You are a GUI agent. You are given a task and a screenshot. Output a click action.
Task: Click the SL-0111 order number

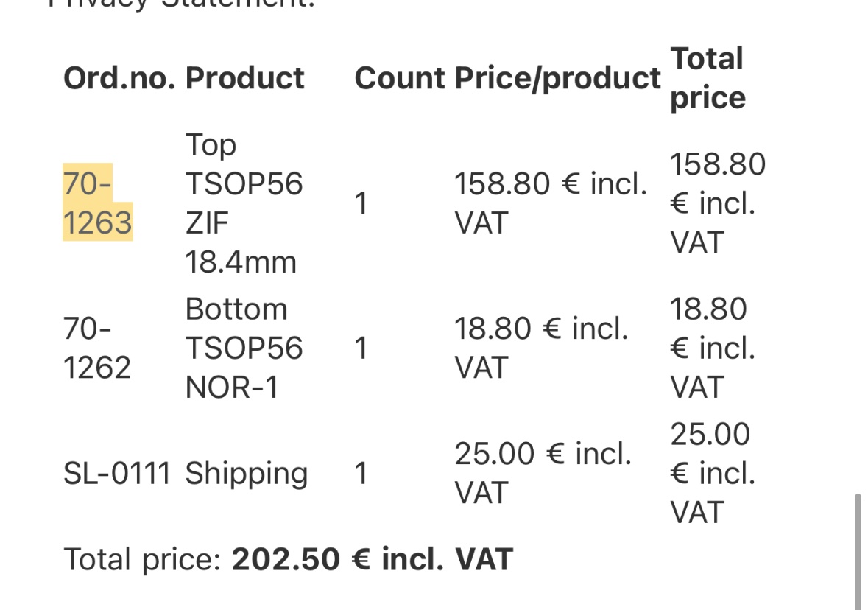coord(117,474)
